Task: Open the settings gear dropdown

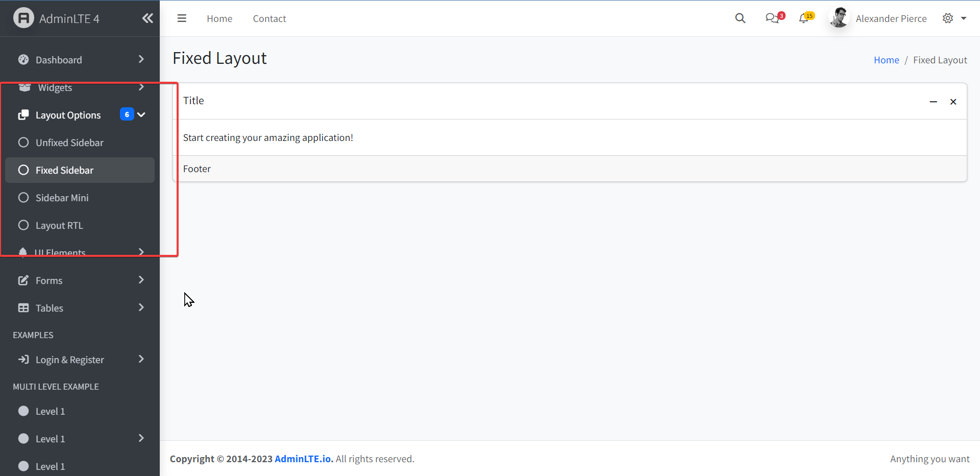Action: coord(948,18)
